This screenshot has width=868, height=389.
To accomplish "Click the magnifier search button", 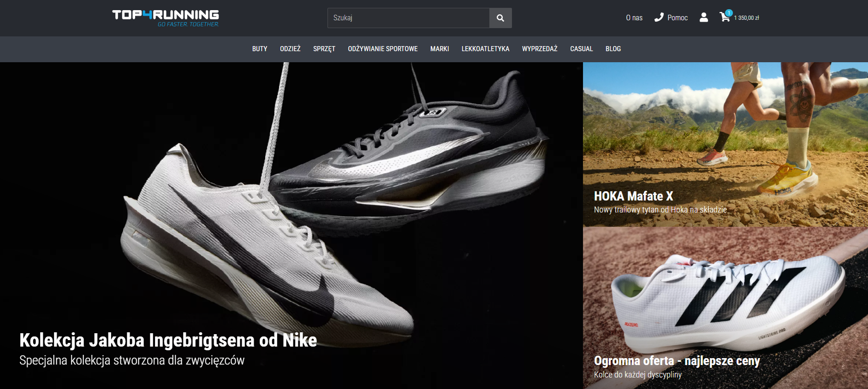I will 500,18.
